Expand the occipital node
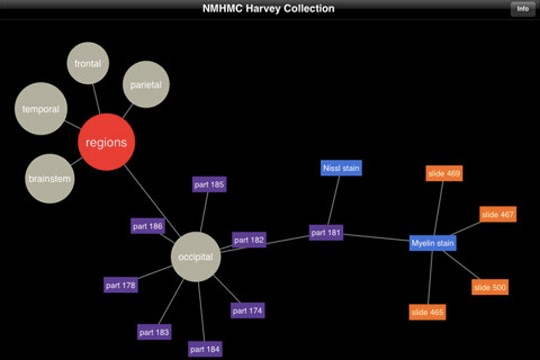Screen dimensions: 540x360 tap(196, 257)
